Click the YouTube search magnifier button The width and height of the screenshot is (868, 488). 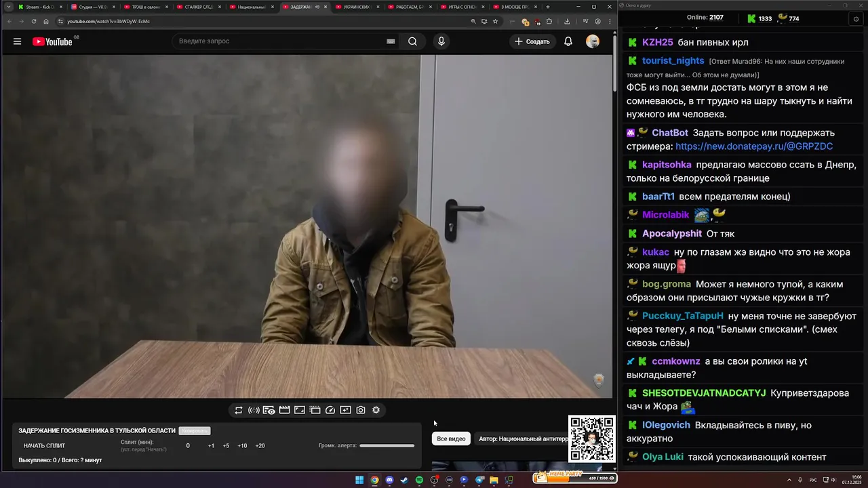(x=412, y=41)
